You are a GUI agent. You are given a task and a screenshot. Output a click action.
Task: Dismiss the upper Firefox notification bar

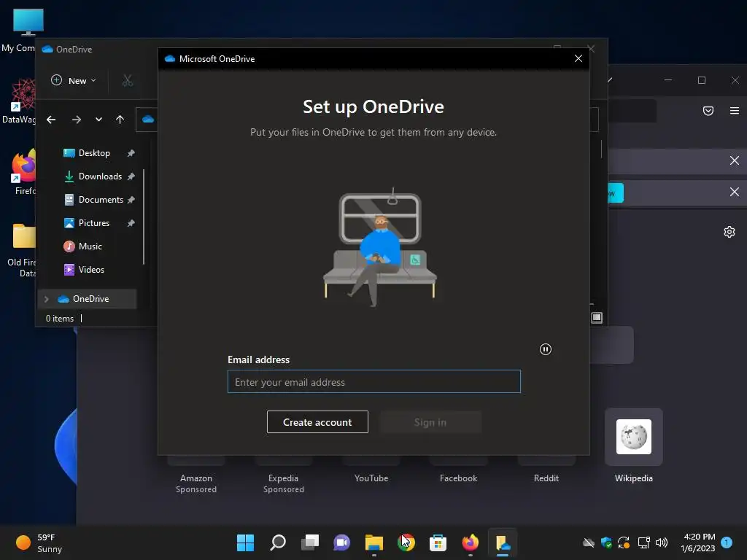[x=734, y=160]
